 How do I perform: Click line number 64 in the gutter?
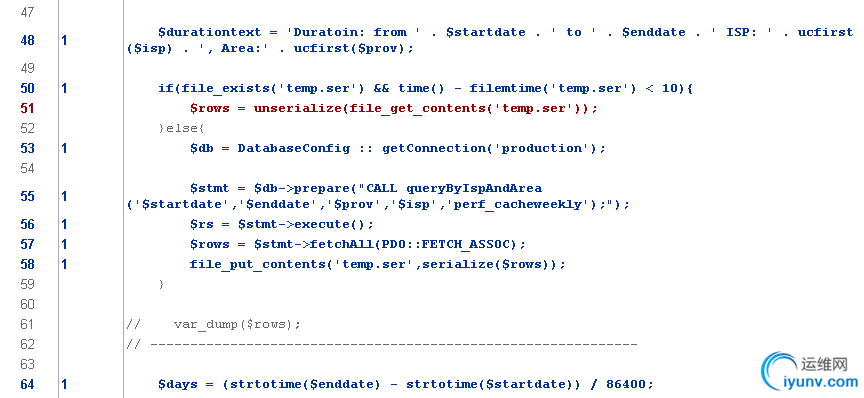28,384
